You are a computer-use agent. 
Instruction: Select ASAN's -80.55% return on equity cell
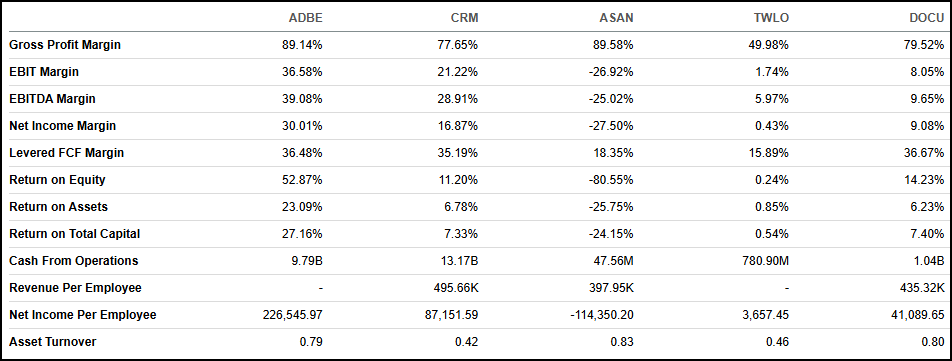pos(614,180)
